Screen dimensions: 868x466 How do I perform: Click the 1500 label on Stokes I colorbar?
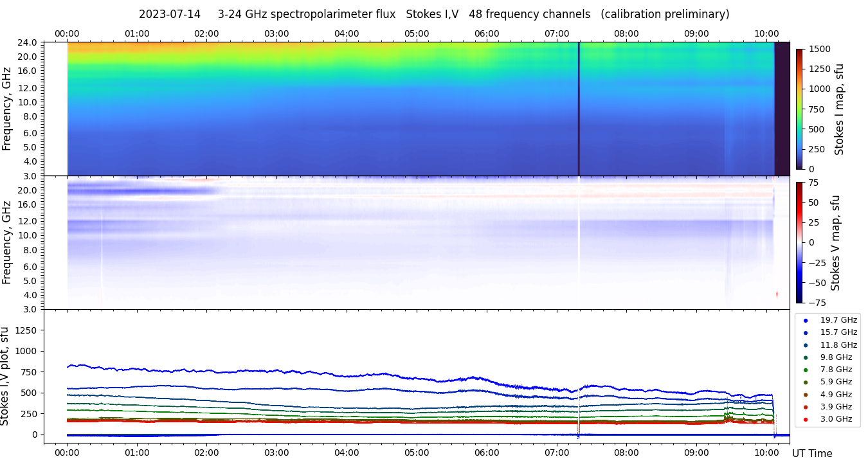point(819,49)
